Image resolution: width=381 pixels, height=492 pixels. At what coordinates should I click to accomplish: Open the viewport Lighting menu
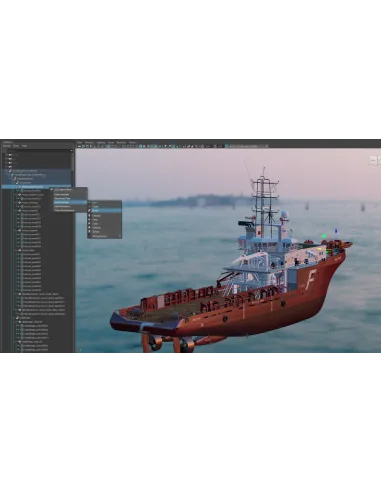[x=101, y=143]
